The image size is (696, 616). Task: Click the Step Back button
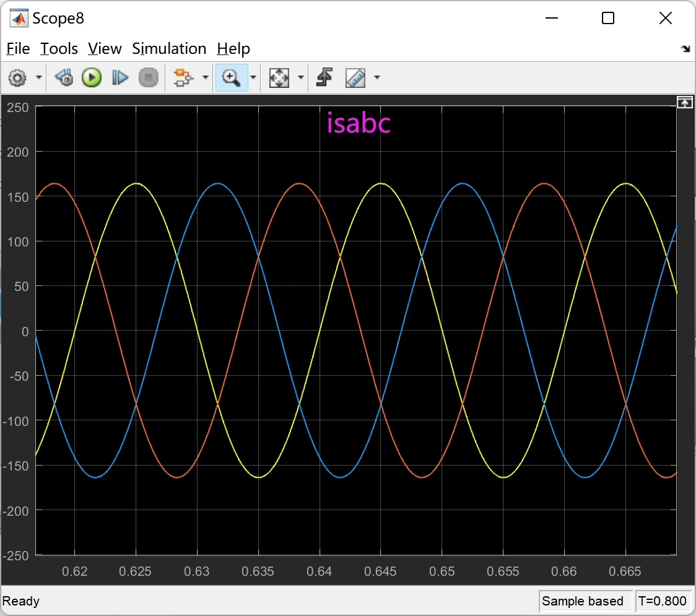[64, 77]
